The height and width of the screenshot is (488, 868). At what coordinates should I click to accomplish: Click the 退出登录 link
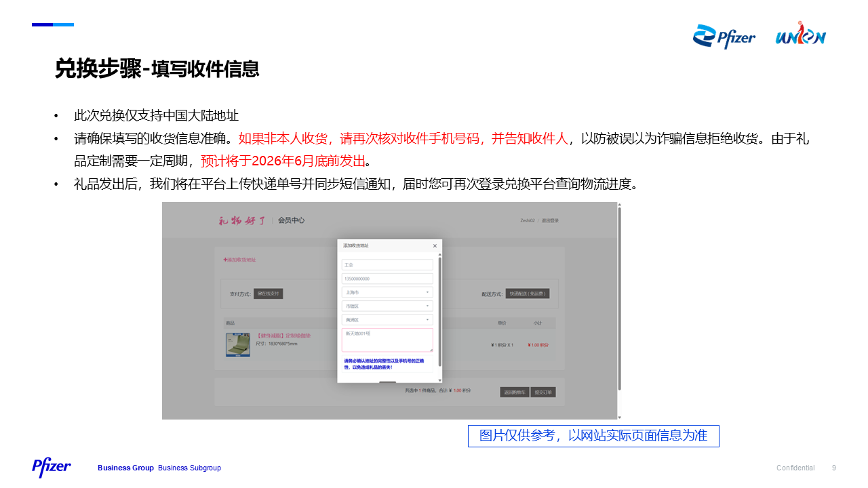tap(550, 220)
